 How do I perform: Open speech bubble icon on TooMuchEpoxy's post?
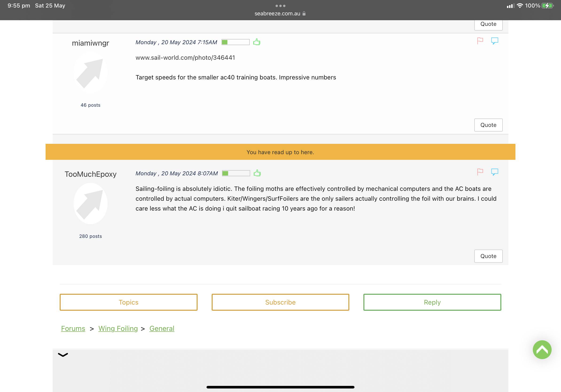pos(495,172)
